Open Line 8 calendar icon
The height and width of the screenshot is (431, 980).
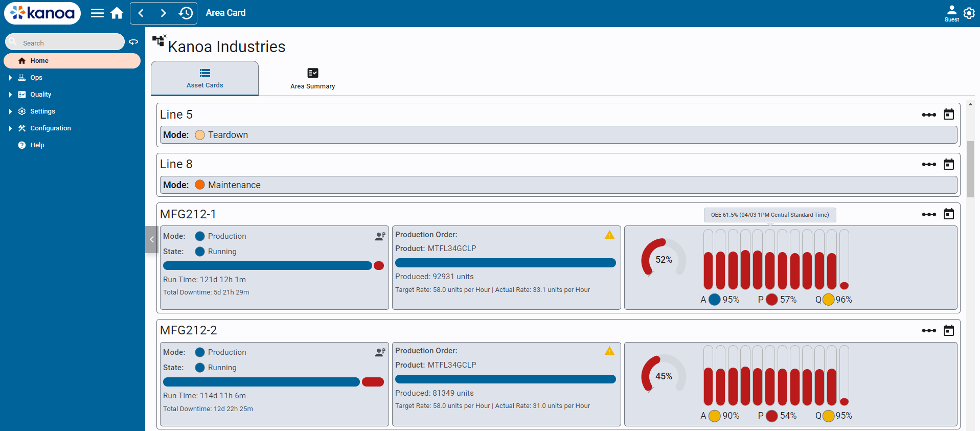click(949, 164)
